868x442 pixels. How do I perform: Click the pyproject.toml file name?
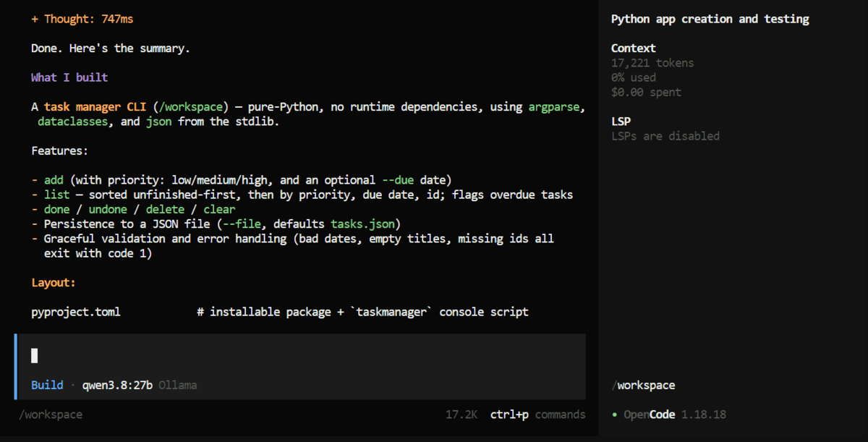(x=76, y=312)
